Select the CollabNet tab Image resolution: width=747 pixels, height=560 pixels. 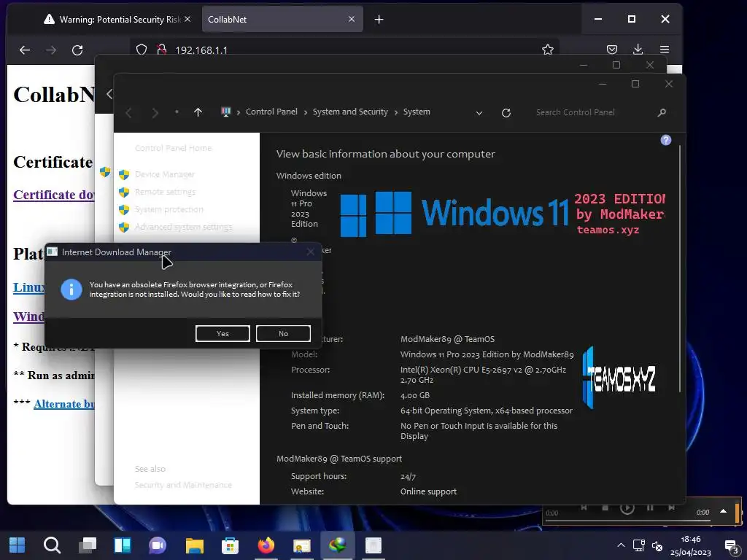tap(282, 20)
